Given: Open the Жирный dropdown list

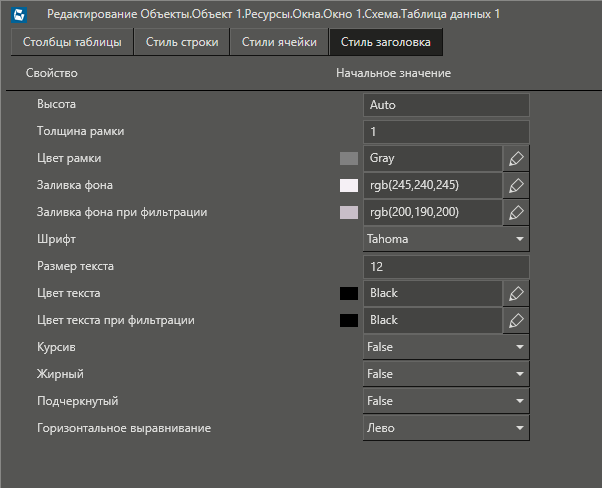Looking at the screenshot, I should (445, 374).
